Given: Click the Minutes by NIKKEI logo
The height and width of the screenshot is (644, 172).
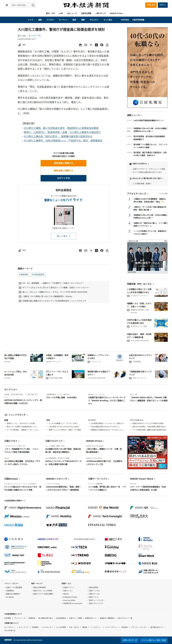Looking at the screenshot, I should click(x=17, y=516).
